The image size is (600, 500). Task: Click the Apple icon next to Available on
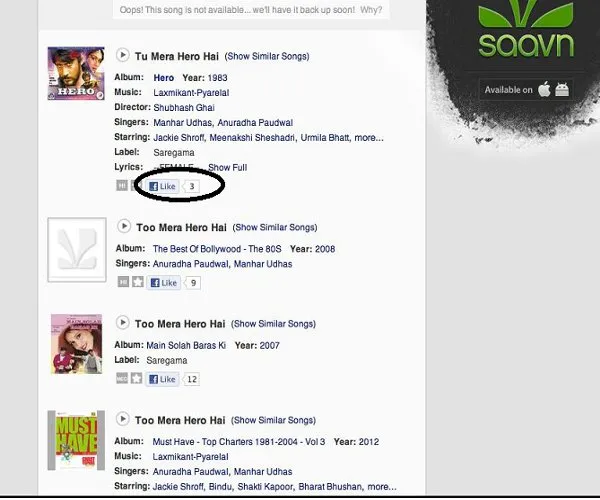click(544, 90)
